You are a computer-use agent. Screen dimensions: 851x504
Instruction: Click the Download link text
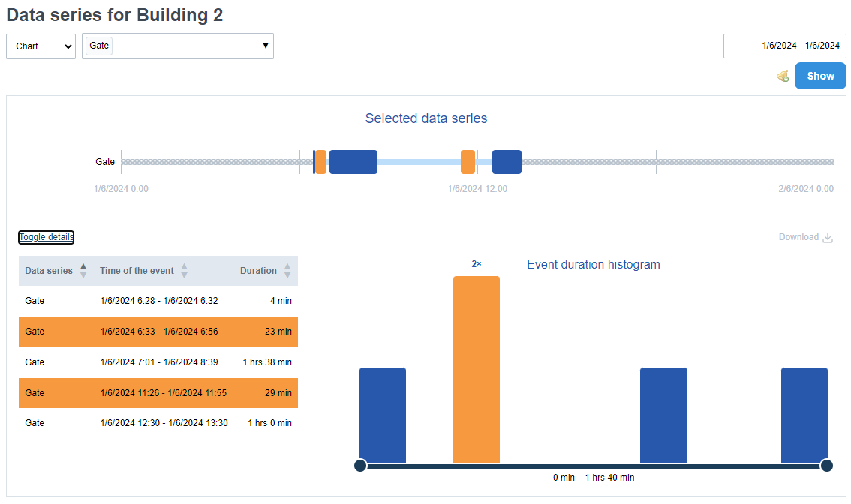coord(798,237)
